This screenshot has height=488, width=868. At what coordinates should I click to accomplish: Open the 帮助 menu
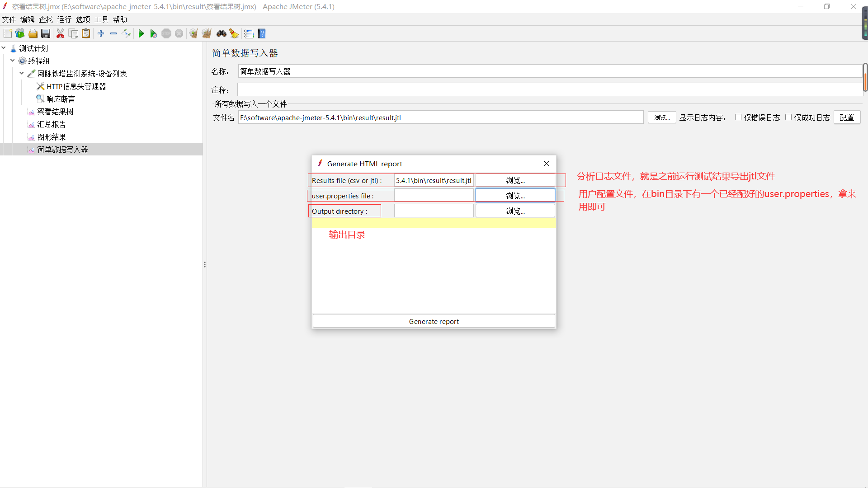120,19
